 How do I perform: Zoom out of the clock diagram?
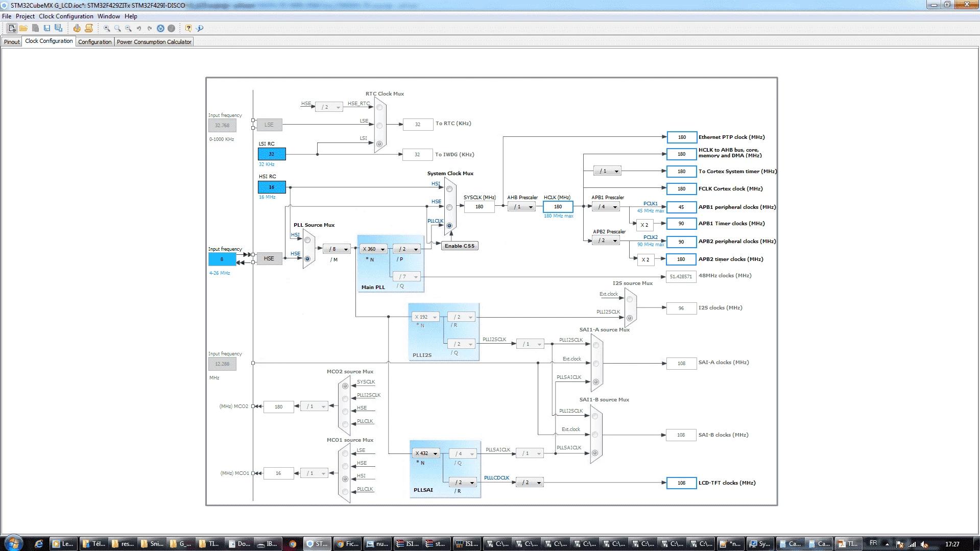coord(128,29)
